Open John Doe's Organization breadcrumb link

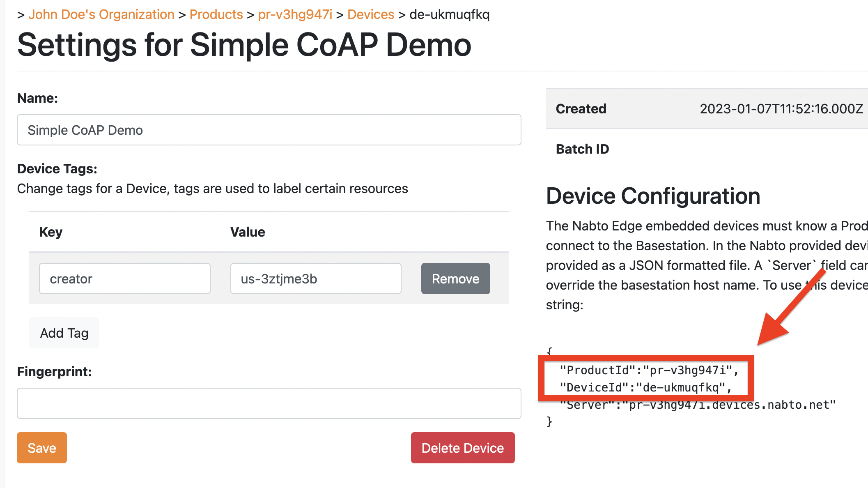101,14
